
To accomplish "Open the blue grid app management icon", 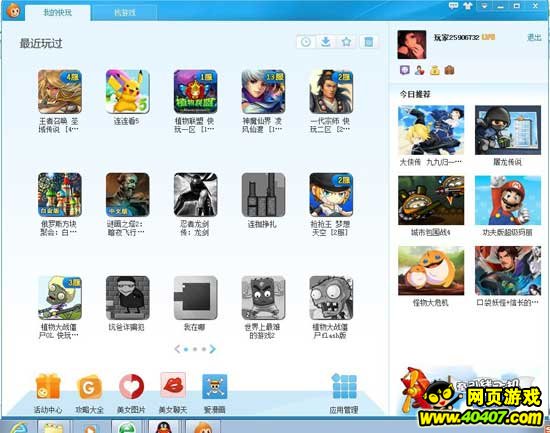I will pyautogui.click(x=344, y=386).
